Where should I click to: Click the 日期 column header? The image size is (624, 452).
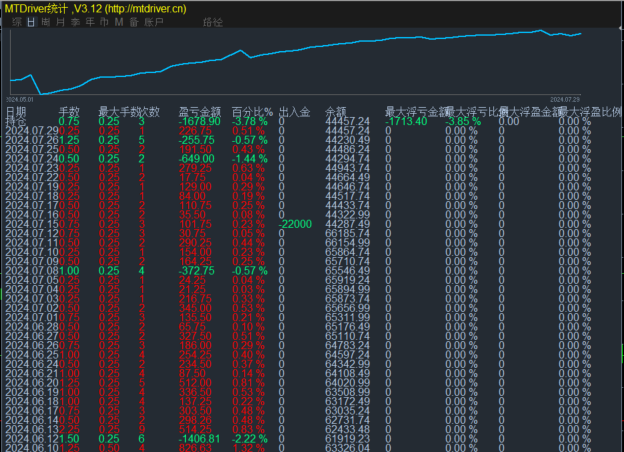16,112
